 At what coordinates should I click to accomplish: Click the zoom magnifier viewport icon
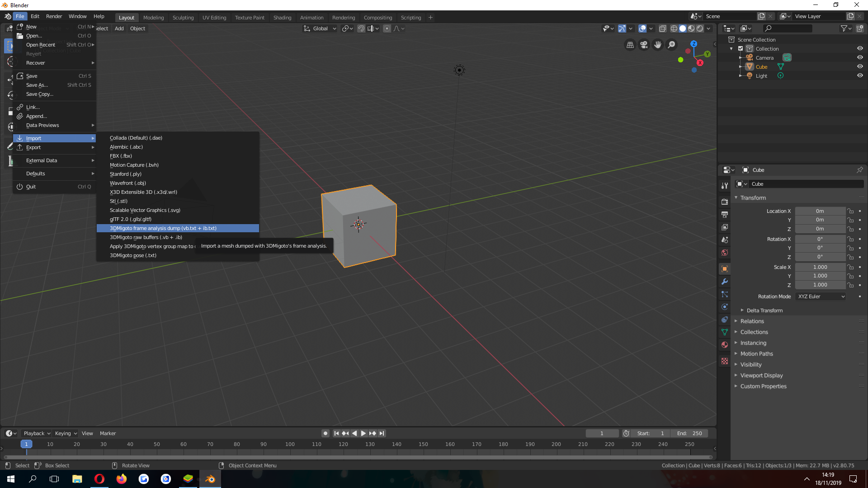672,45
